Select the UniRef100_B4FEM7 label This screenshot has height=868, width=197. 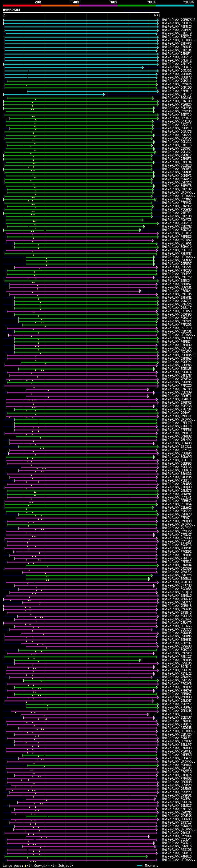177,375
